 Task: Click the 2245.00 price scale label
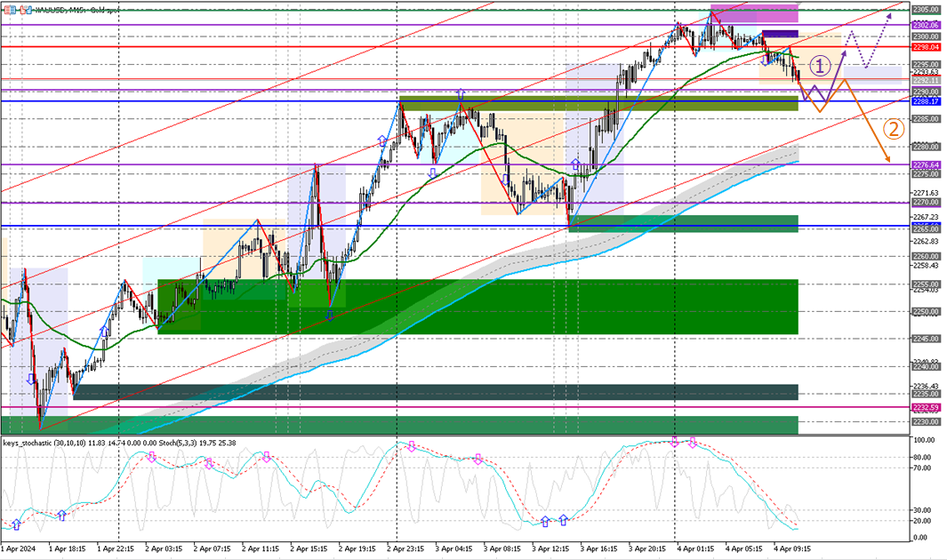pos(926,339)
